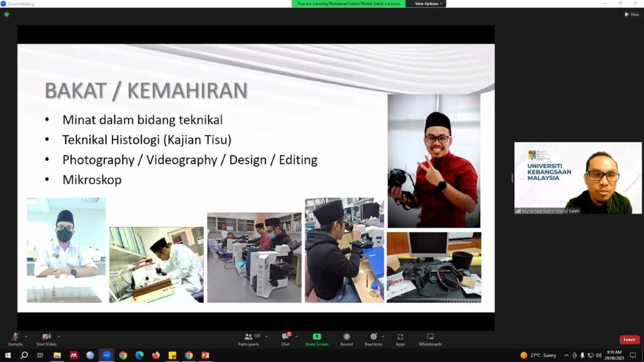Image resolution: width=644 pixels, height=362 pixels.
Task: Click the green Share Screen icon
Action: point(316,337)
